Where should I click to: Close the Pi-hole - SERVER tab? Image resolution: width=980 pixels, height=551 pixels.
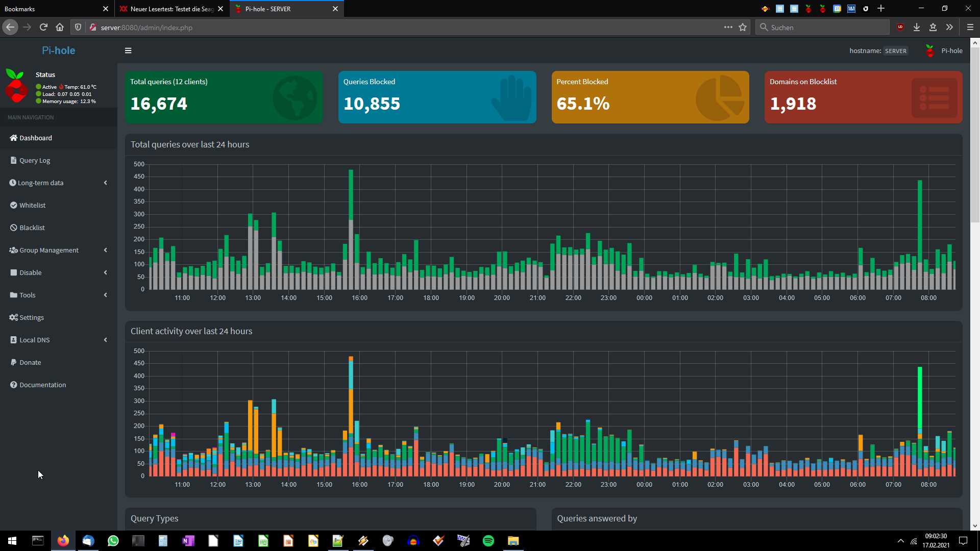tap(335, 9)
